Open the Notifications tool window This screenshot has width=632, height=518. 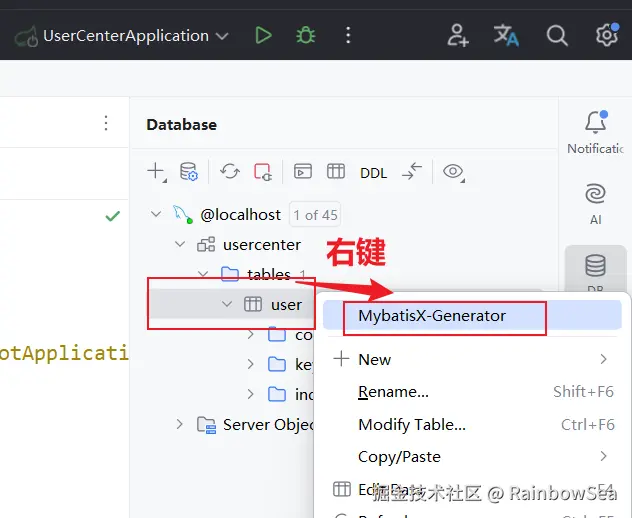tap(595, 132)
